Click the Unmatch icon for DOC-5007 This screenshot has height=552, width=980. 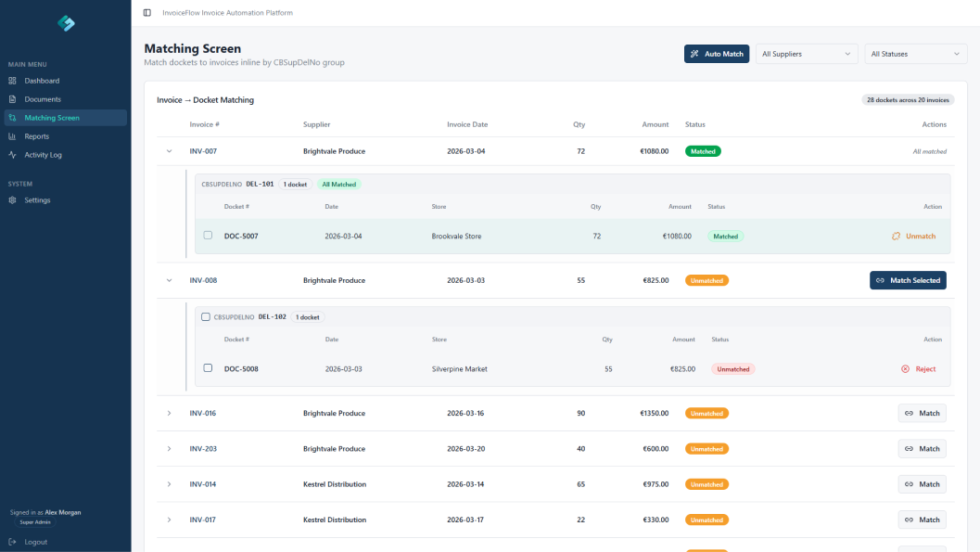click(x=897, y=237)
